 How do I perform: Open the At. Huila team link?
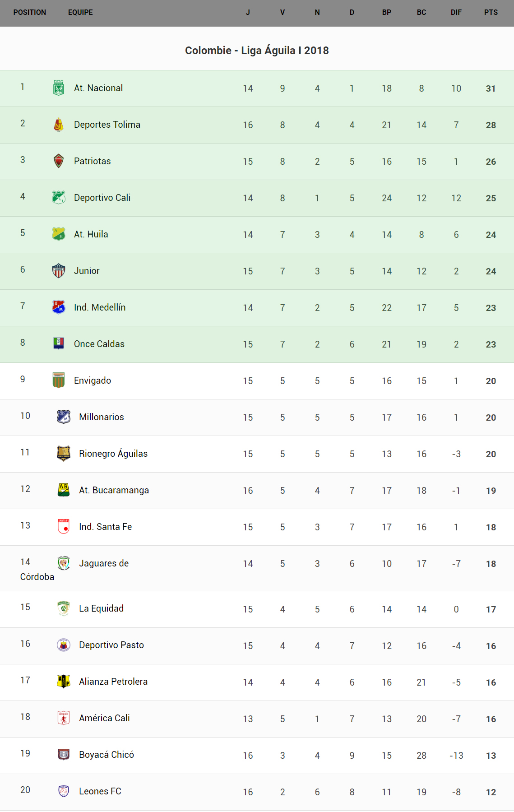[x=91, y=234]
